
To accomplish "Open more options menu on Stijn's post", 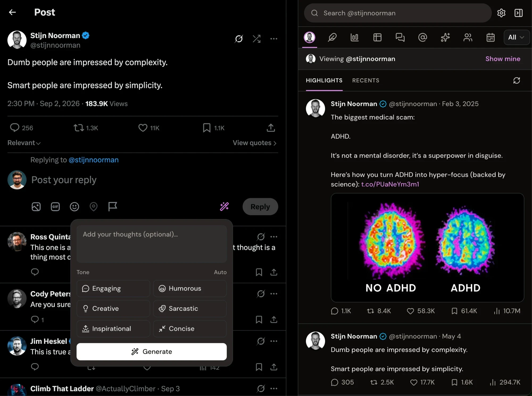I will 274,39.
